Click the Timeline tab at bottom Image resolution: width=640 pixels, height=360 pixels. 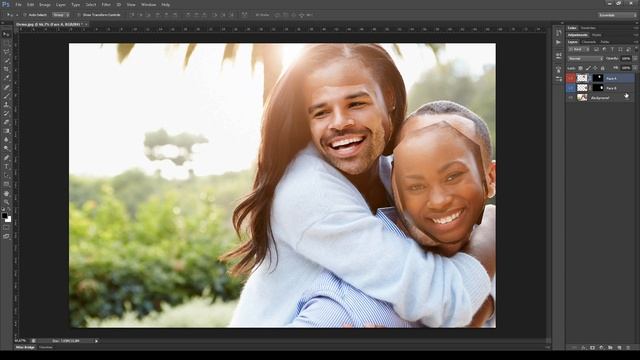tap(46, 347)
